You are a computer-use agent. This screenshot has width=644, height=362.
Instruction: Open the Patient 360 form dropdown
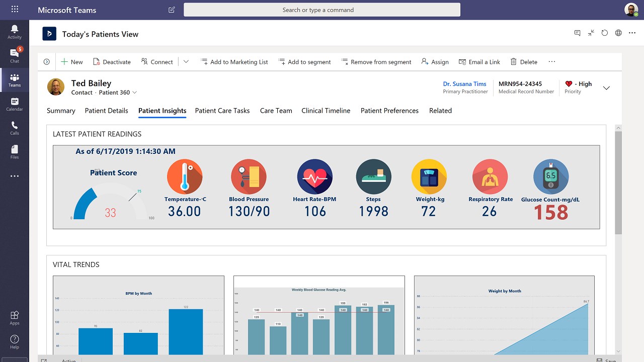coord(118,93)
